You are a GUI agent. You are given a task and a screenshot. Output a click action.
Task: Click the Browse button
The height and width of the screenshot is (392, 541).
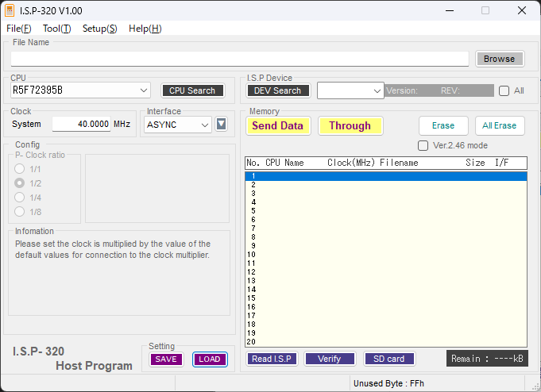tap(499, 59)
